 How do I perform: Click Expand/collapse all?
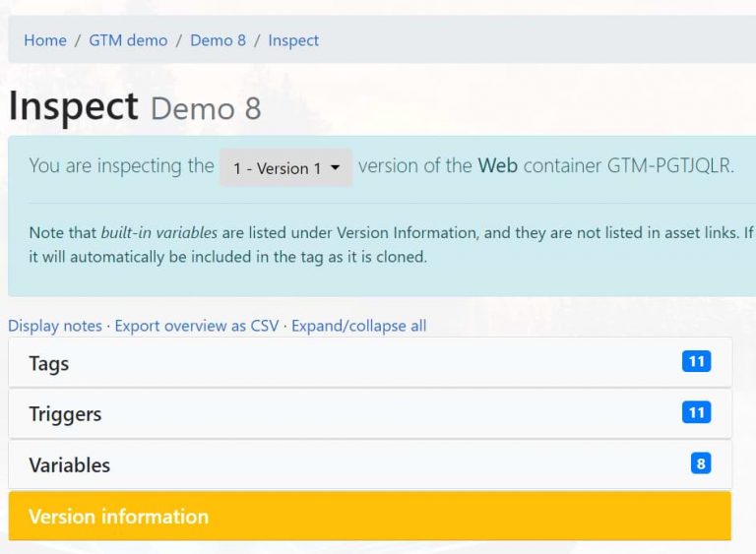[358, 326]
